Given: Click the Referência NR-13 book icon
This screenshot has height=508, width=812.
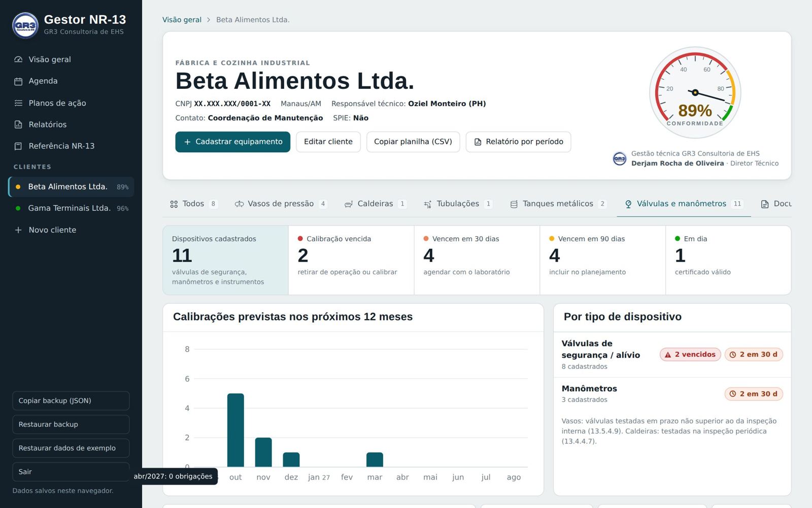Looking at the screenshot, I should point(18,146).
